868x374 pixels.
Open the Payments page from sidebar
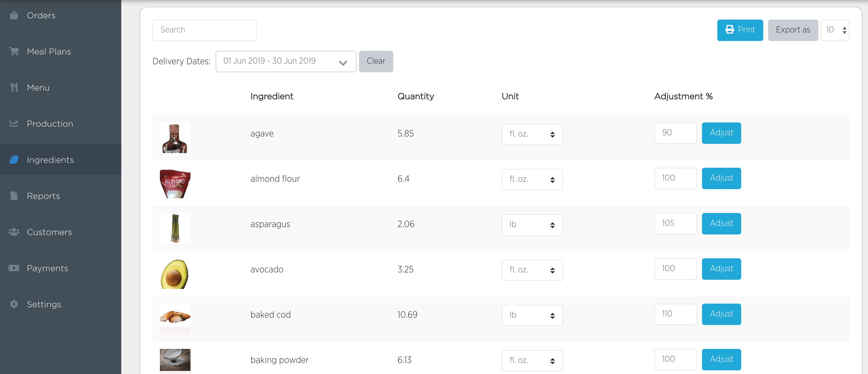point(47,268)
